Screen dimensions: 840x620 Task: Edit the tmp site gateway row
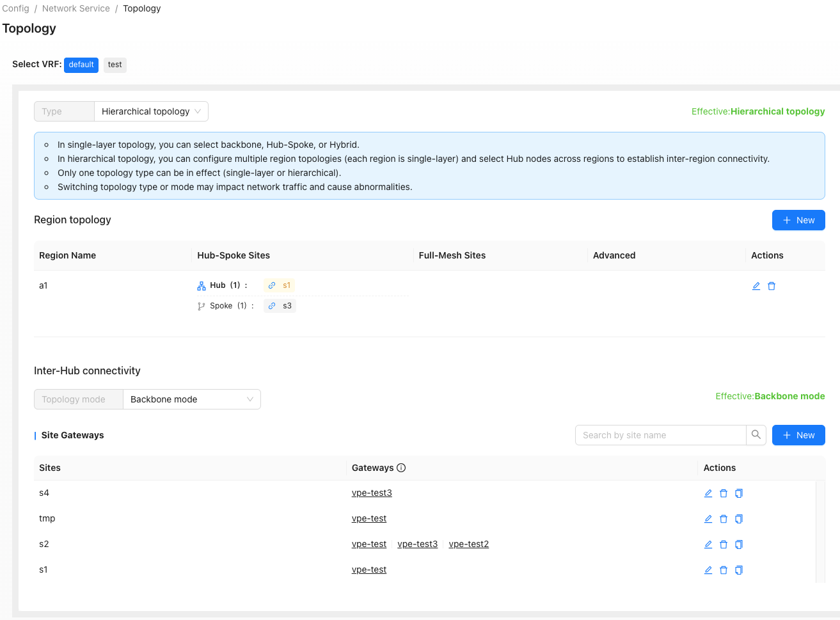tap(708, 519)
